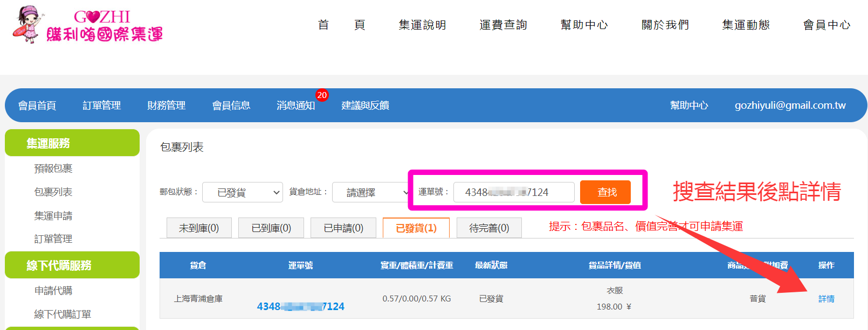This screenshot has width=868, height=330.
Task: Click the gozhiyuli@gmail.com.tw account link
Action: (790, 106)
